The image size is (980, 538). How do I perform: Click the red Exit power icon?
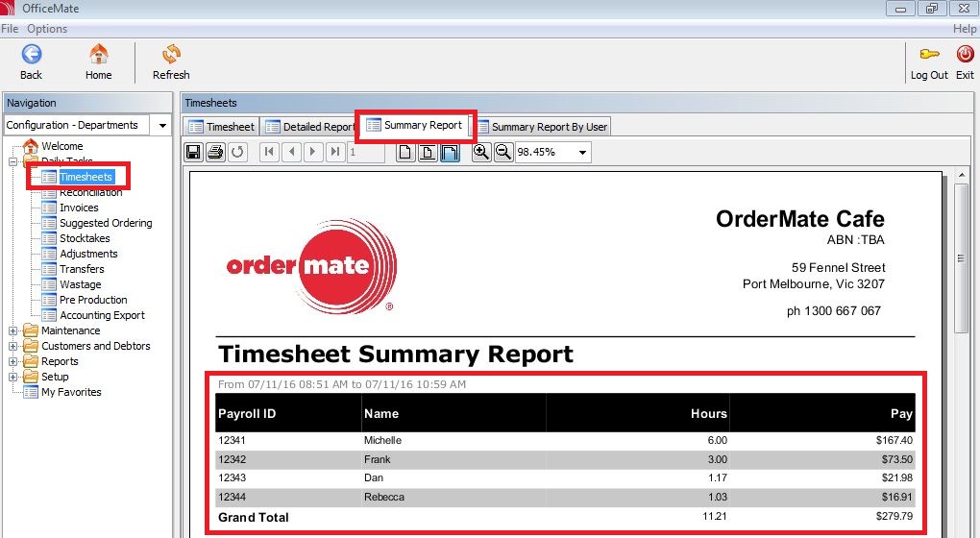click(965, 55)
